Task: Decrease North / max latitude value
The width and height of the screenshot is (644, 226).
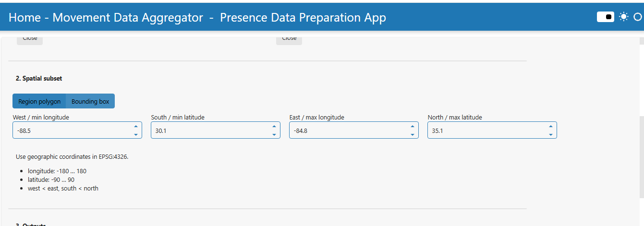Action: click(551, 134)
